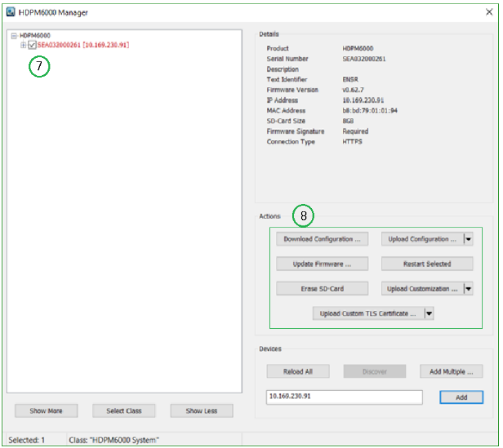Click Select Class button

[x=124, y=411]
